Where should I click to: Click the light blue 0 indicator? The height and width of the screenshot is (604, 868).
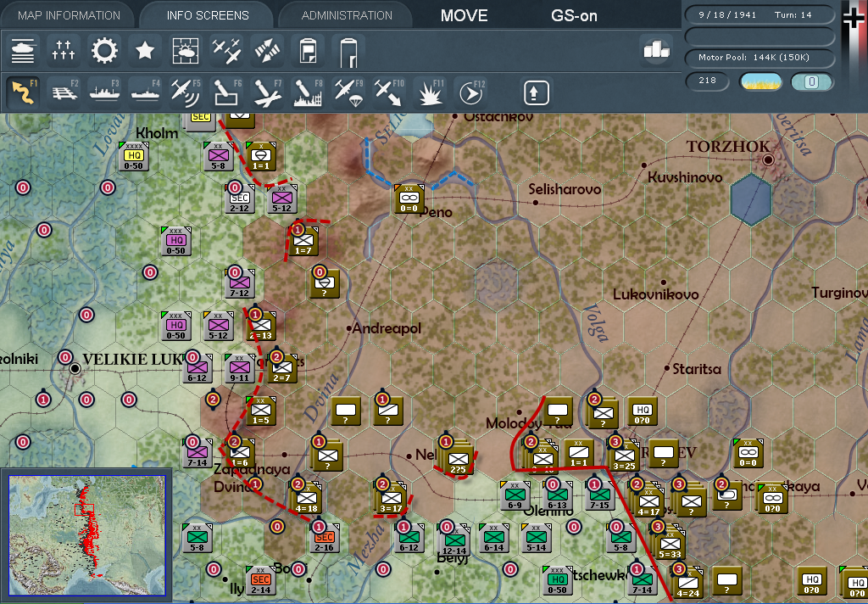(x=811, y=81)
